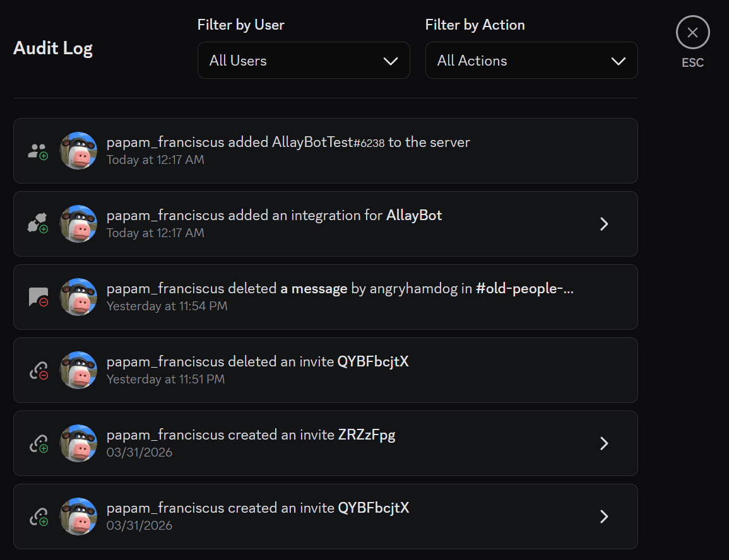The image size is (729, 560).
Task: Open the Filter by Action dropdown
Action: pos(531,61)
